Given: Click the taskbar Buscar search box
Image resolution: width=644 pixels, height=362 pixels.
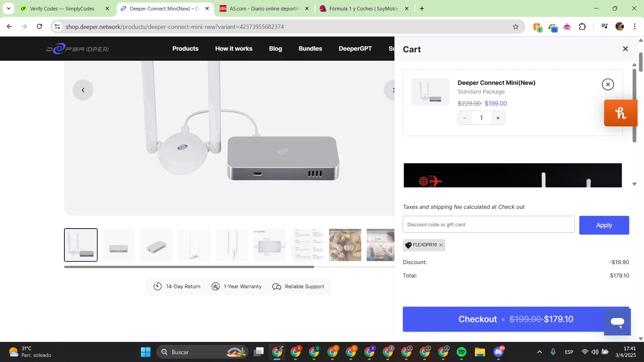Looking at the screenshot, I should pyautogui.click(x=202, y=352).
